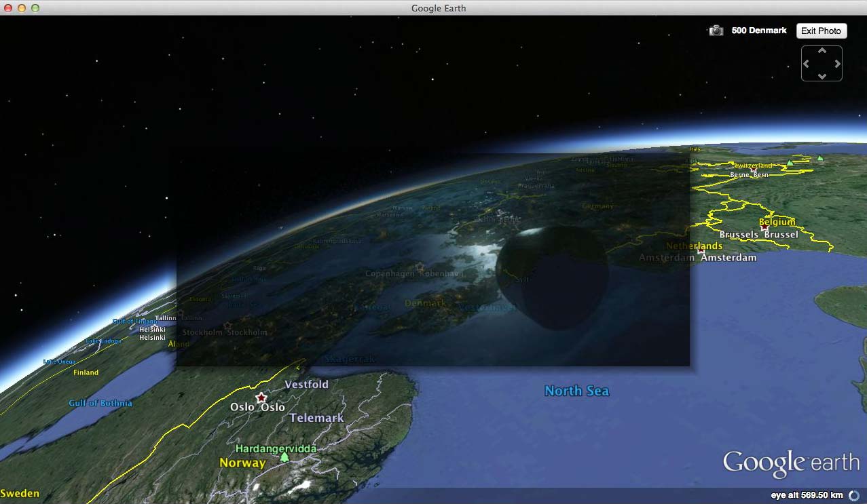Close the Google Earth window with red button

point(8,8)
